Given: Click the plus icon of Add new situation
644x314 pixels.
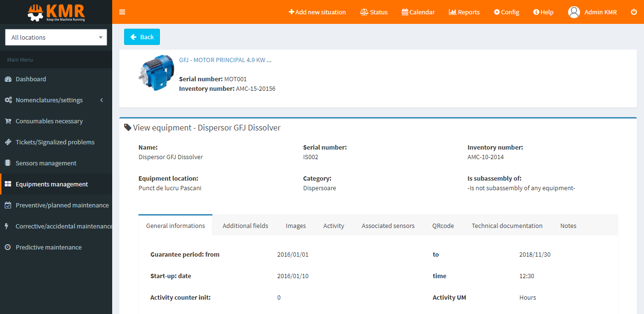Looking at the screenshot, I should (x=292, y=12).
